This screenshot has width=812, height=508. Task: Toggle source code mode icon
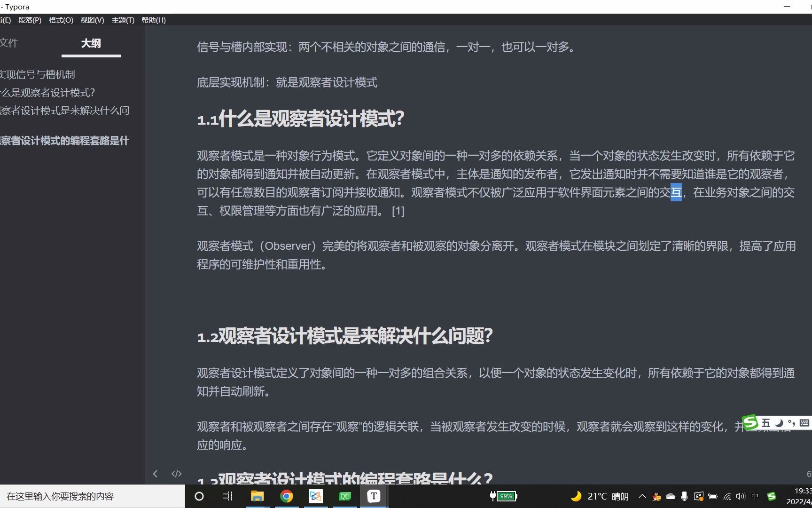pos(177,474)
